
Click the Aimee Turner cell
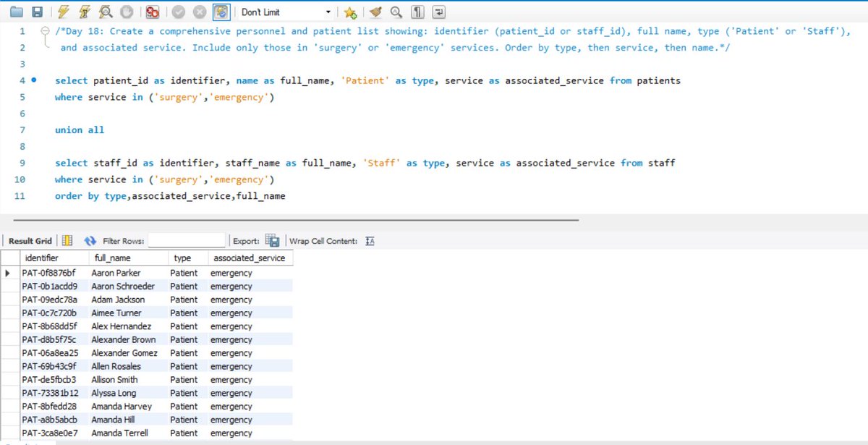tap(128, 313)
